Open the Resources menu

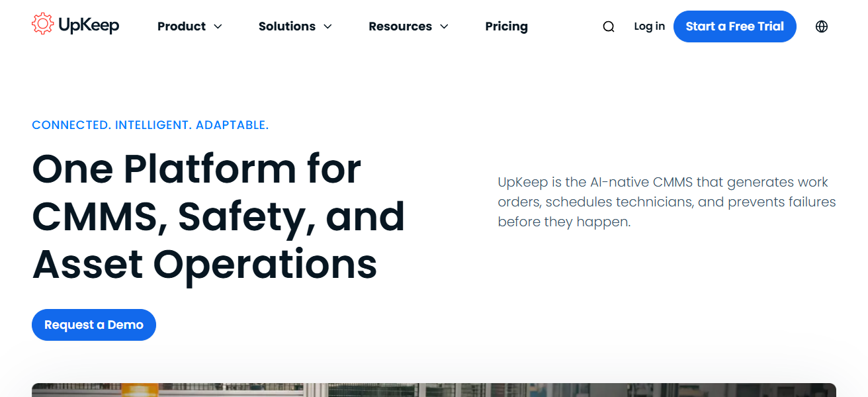tap(409, 26)
